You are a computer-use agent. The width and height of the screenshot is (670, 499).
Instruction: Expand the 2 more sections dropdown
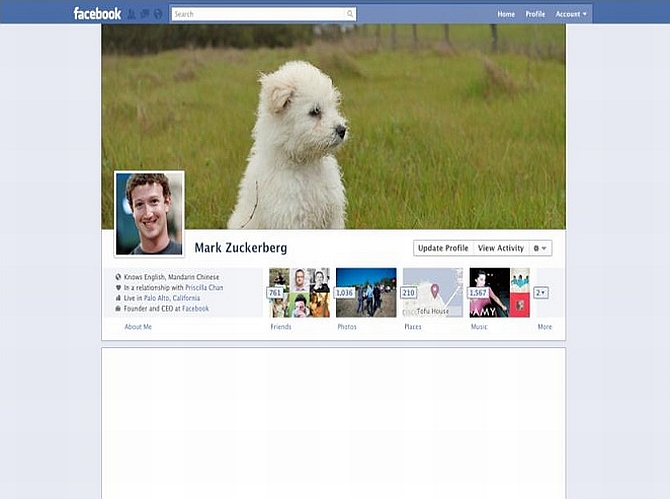[x=541, y=293]
